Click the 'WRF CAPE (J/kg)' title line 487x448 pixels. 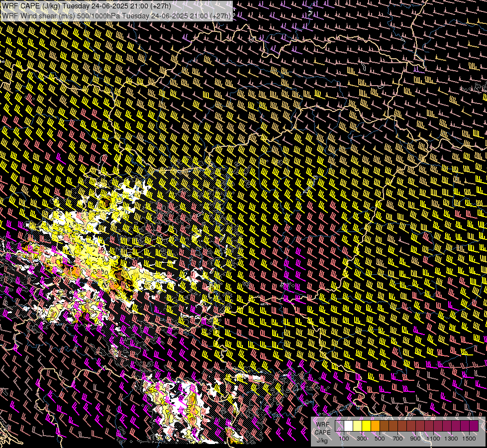point(87,6)
